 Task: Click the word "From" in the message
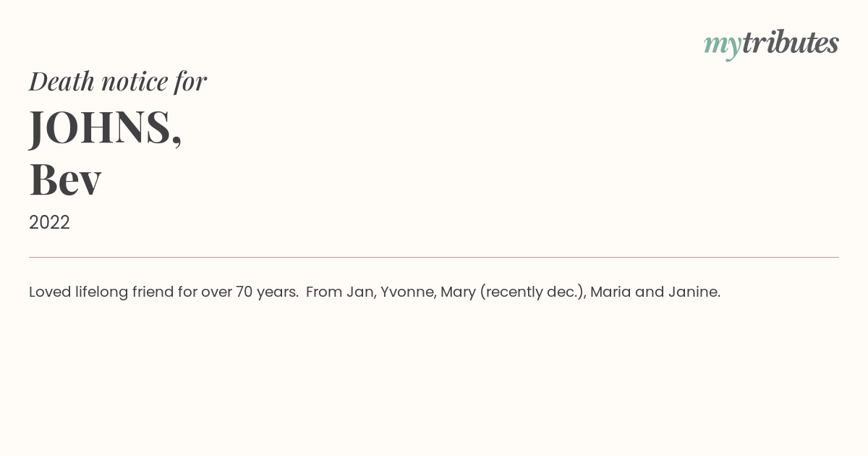click(x=323, y=292)
